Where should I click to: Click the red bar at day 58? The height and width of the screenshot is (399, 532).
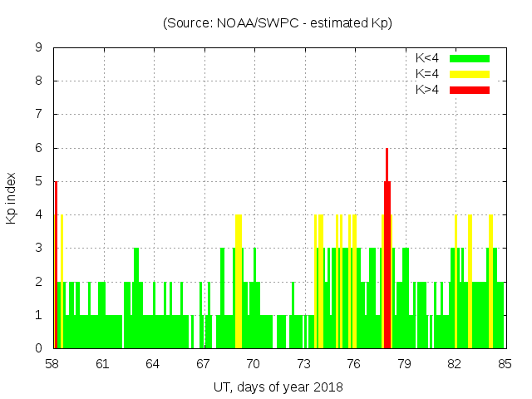click(56, 266)
